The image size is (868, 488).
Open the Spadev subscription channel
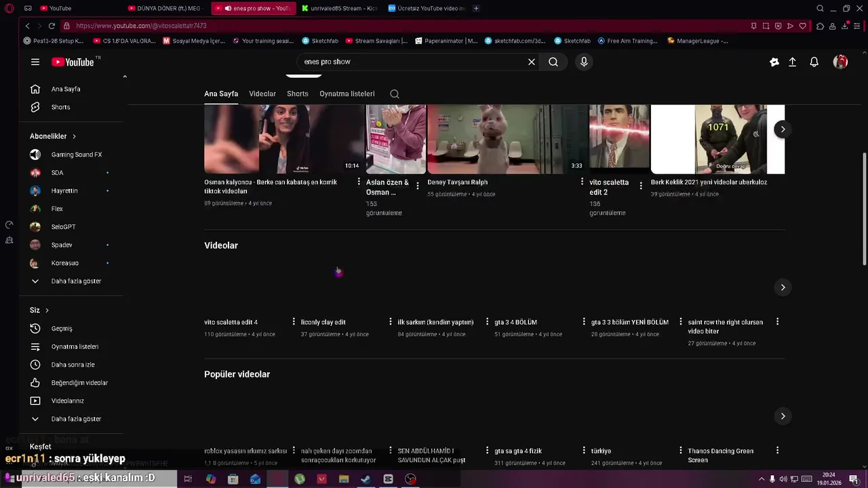pos(62,245)
